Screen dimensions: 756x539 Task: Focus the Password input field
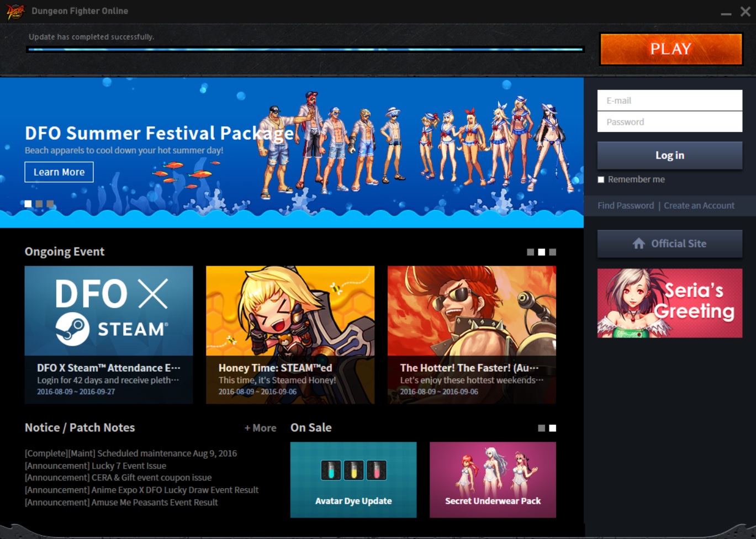point(670,122)
